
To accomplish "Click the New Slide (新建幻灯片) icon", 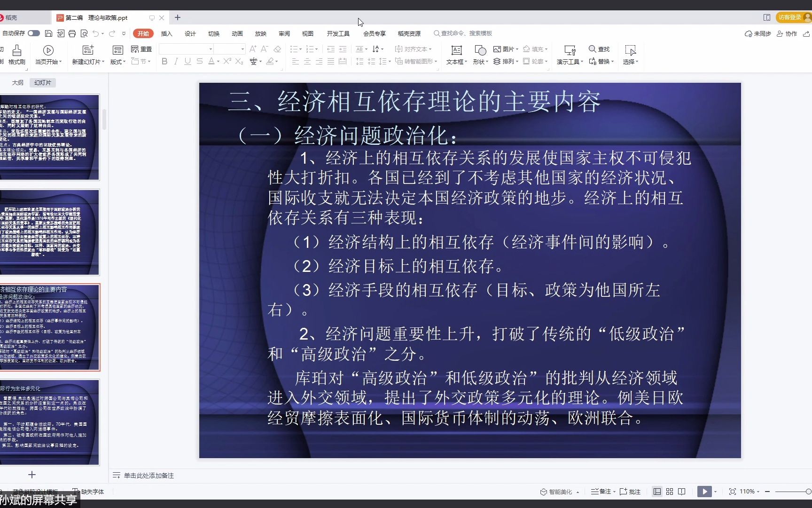I will (x=88, y=50).
